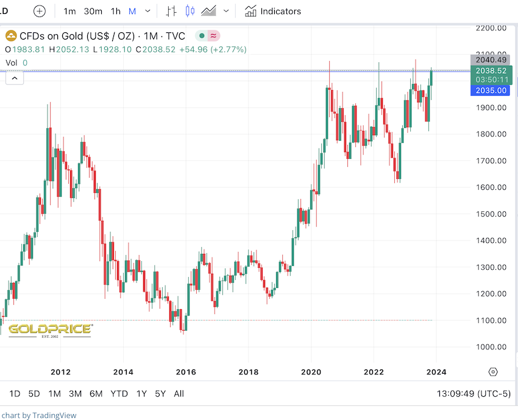518x420 pixels.
Task: Select the Bars chart style icon
Action: (x=171, y=11)
